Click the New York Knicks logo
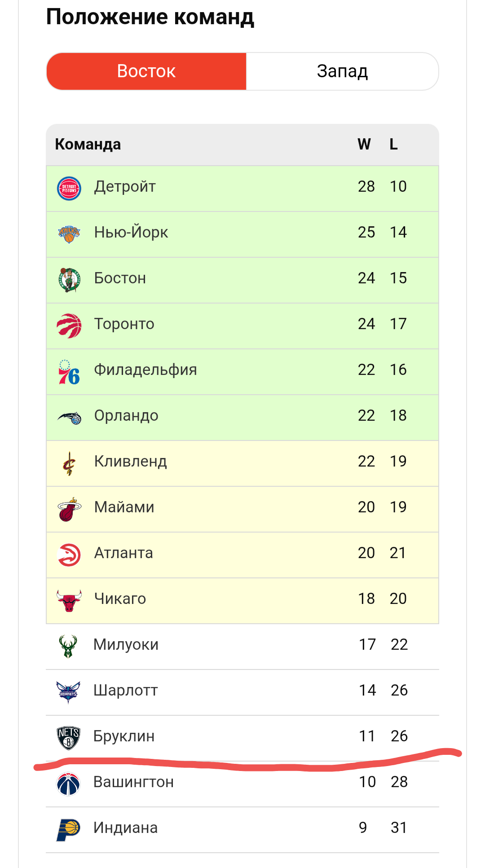Viewport: 485px width, 868px height. [x=69, y=234]
